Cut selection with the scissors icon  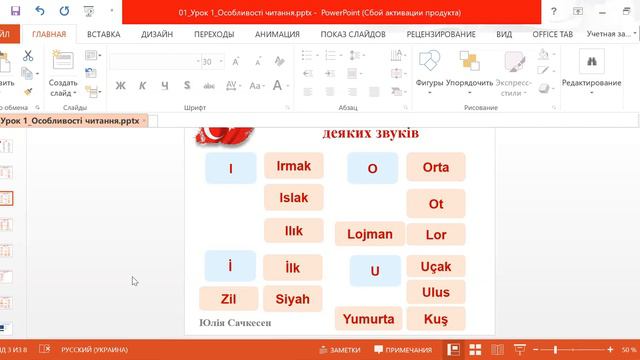(x=28, y=56)
